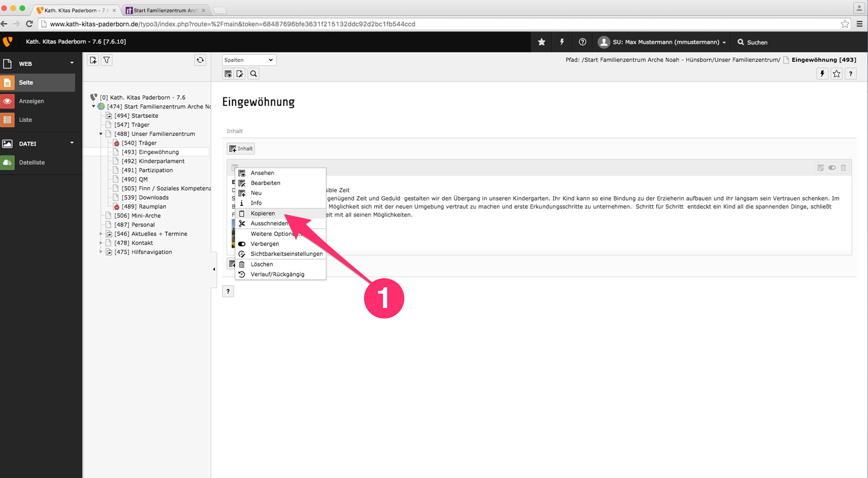Create new page via page tree icon
Viewport: 868px width, 478px height.
[x=93, y=60]
